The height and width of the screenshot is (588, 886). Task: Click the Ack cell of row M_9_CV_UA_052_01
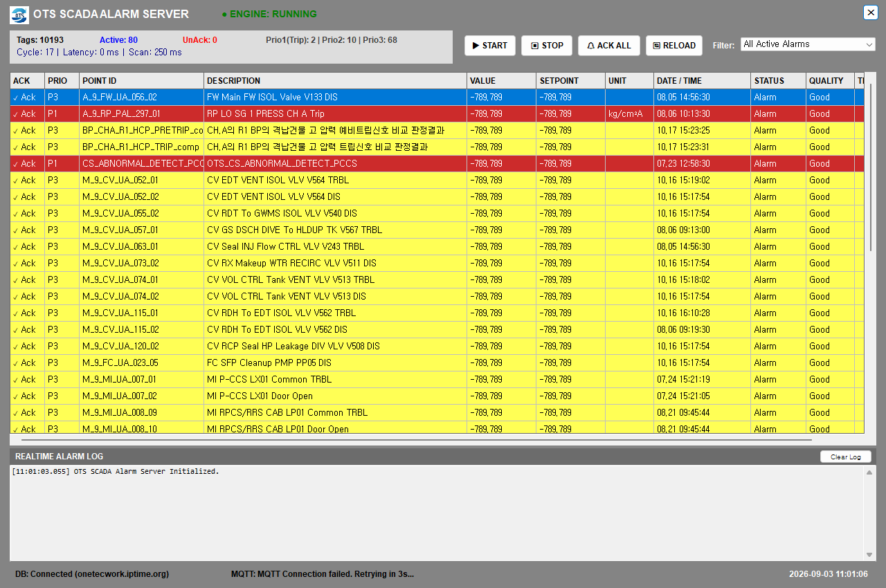point(28,181)
